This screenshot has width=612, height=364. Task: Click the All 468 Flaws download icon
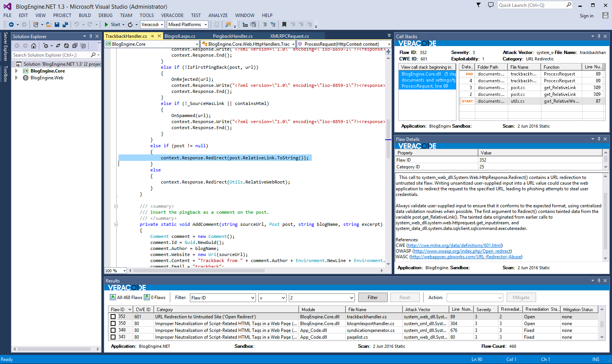click(x=113, y=297)
